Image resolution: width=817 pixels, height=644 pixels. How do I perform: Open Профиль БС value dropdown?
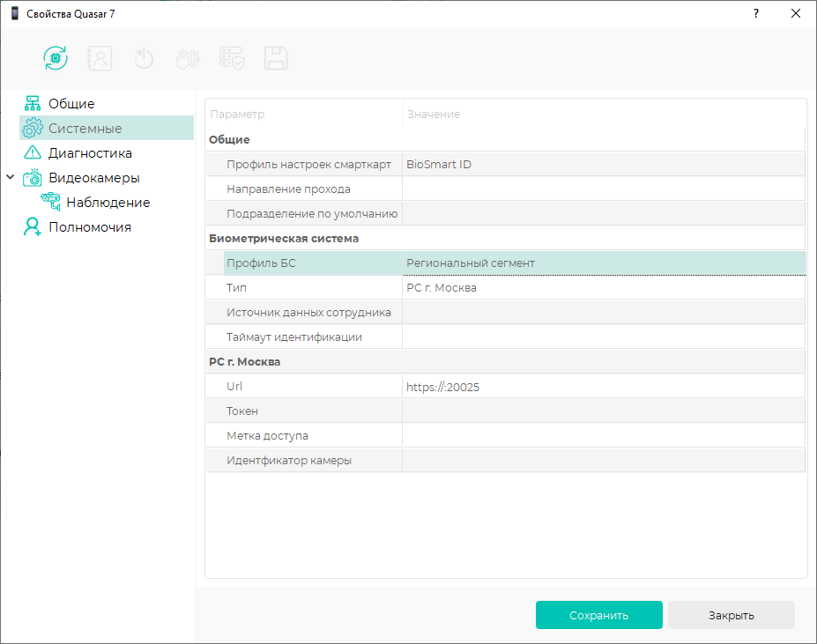point(603,263)
